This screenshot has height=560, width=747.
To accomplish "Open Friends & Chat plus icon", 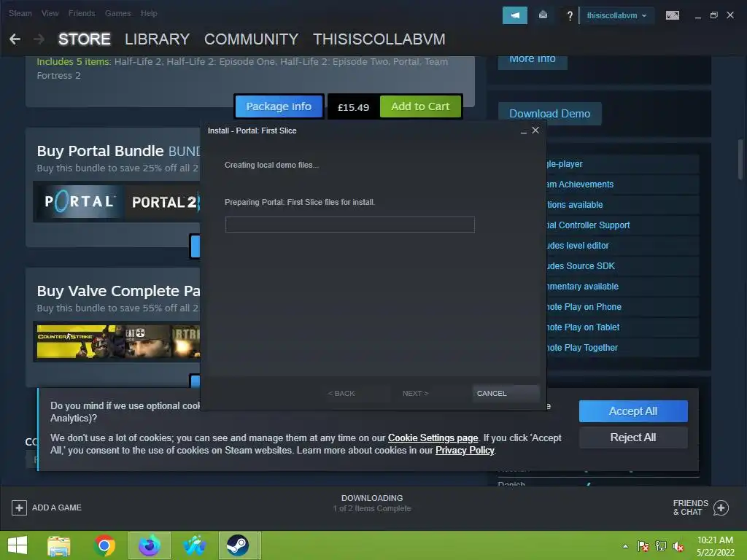I will pyautogui.click(x=721, y=507).
